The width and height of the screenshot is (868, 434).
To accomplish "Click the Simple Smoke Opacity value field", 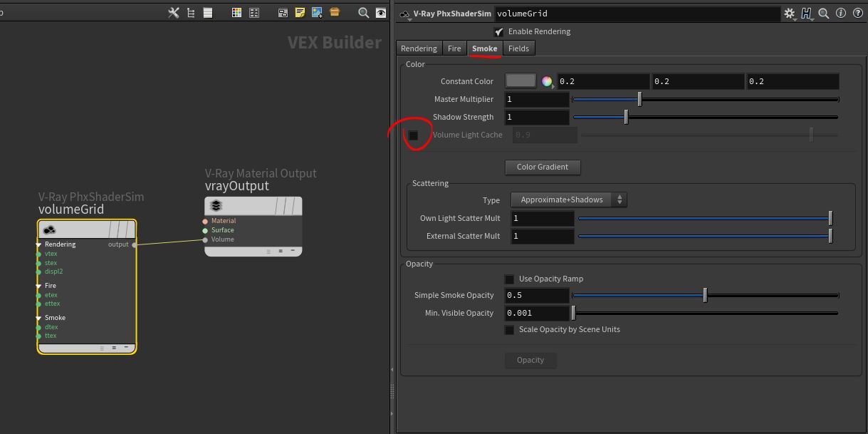I will (x=537, y=296).
